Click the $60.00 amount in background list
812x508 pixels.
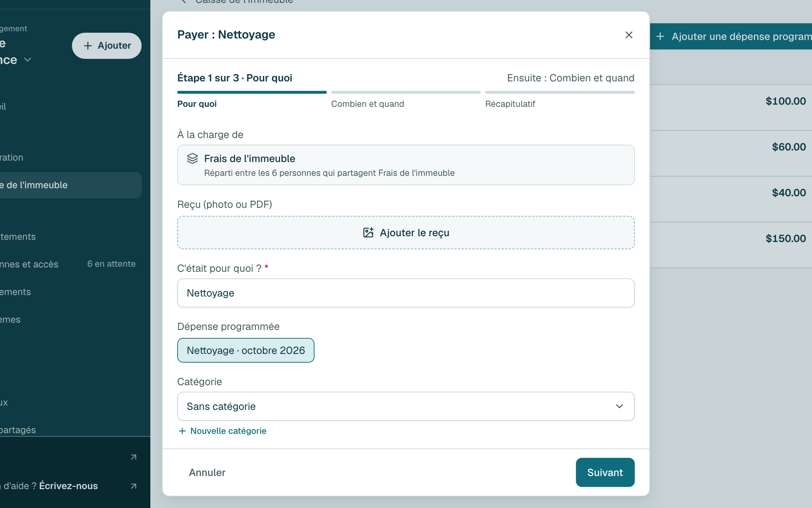click(x=789, y=147)
